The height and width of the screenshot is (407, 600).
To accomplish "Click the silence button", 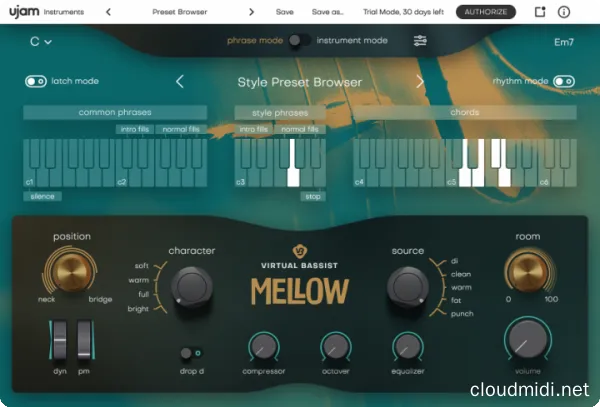I will pyautogui.click(x=41, y=197).
